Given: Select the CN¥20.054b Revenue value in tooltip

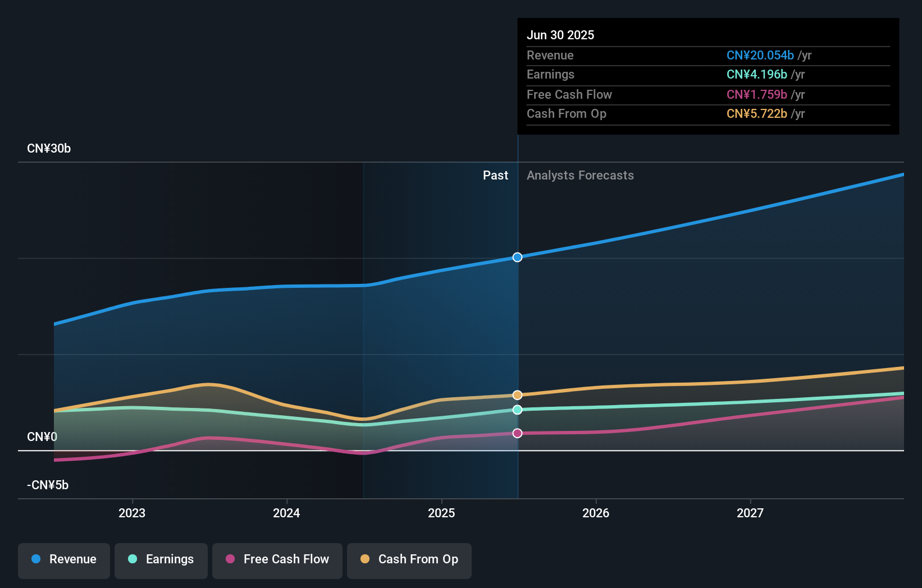Looking at the screenshot, I should (x=761, y=56).
